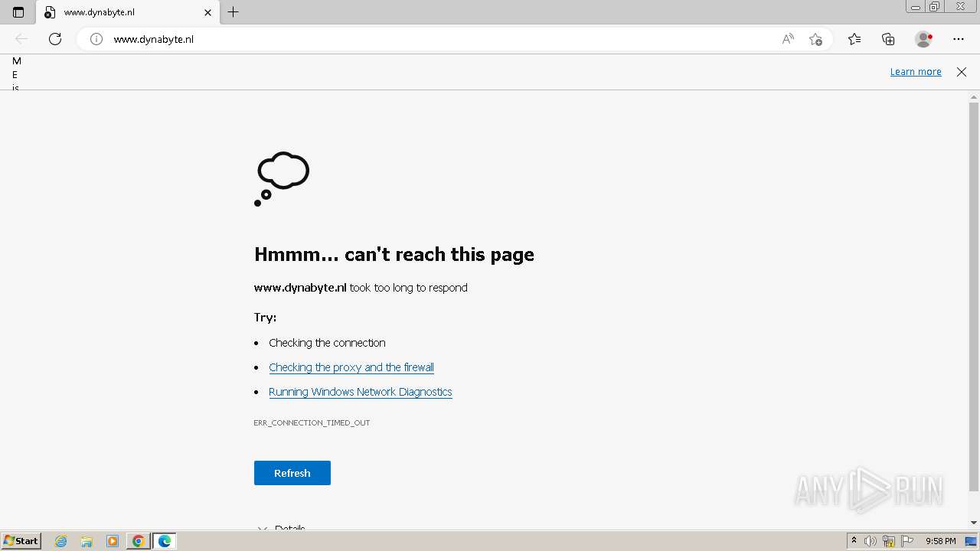Dismiss the notification bar with X
Viewport: 980px width, 551px height.
(962, 72)
